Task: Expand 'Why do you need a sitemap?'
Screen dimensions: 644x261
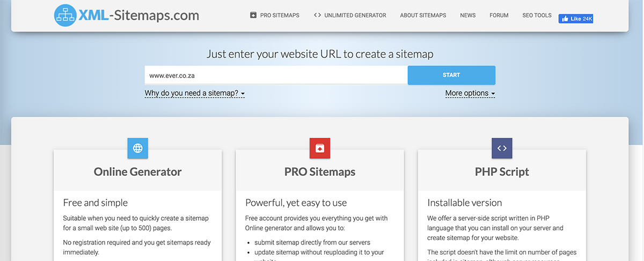Action: click(195, 93)
